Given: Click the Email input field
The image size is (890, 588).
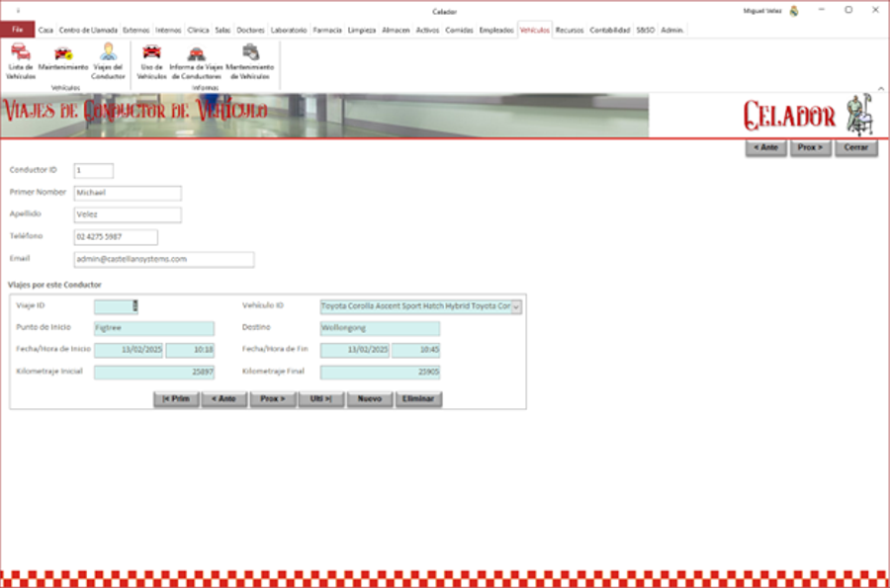Looking at the screenshot, I should coord(164,259).
